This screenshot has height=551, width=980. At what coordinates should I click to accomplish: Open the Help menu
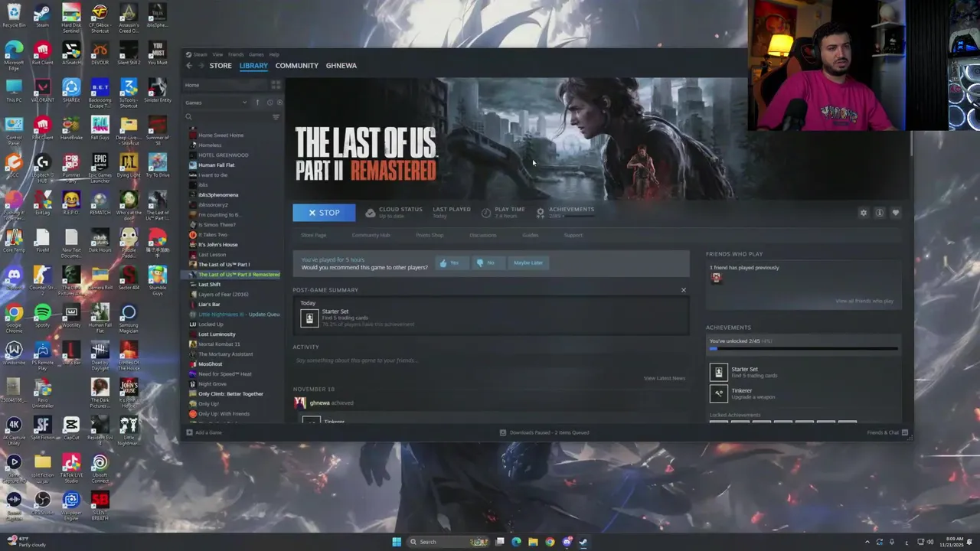[274, 54]
